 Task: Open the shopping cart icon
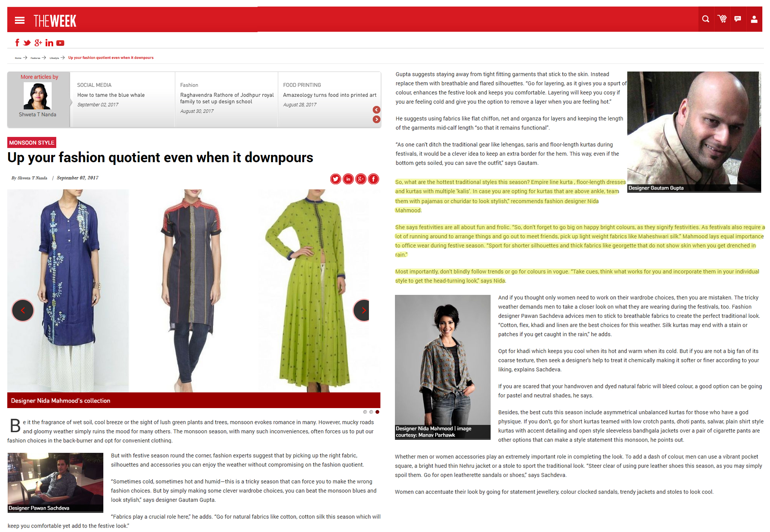click(x=722, y=19)
